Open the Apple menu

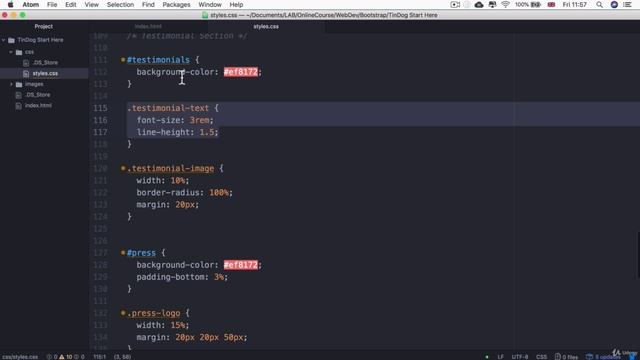tap(11, 4)
